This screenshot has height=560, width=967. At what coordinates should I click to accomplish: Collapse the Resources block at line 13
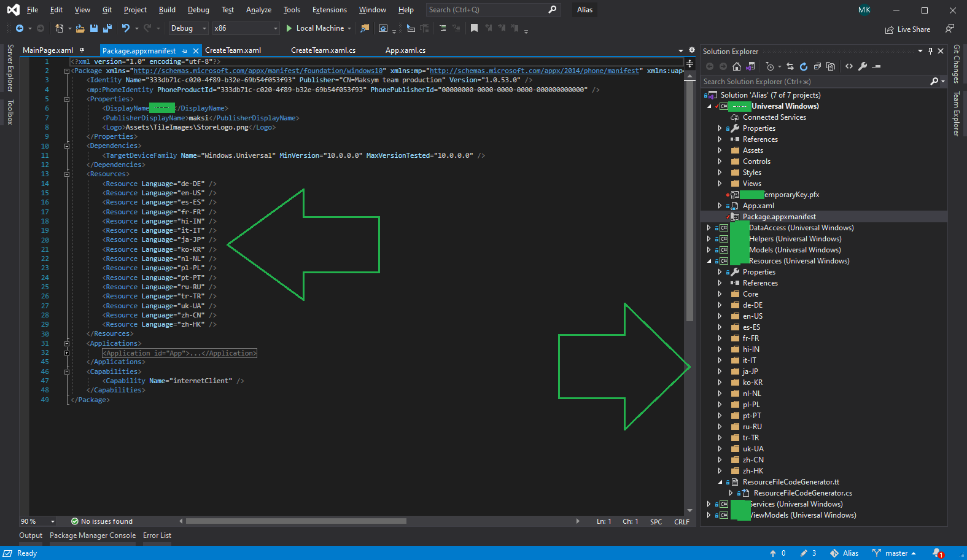66,174
